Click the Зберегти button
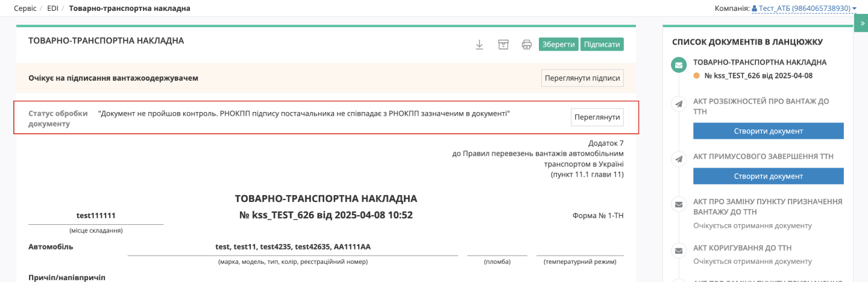The height and width of the screenshot is (282, 868). pos(558,45)
